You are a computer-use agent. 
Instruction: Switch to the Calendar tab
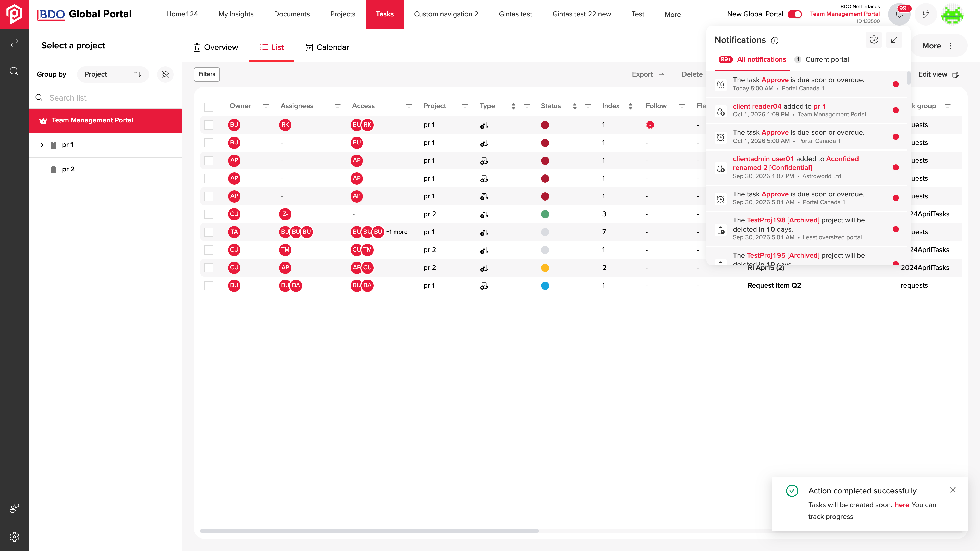[327, 47]
